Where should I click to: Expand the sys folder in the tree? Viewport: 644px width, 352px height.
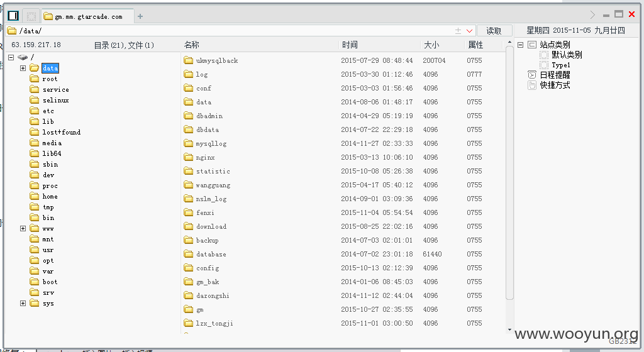(23, 303)
